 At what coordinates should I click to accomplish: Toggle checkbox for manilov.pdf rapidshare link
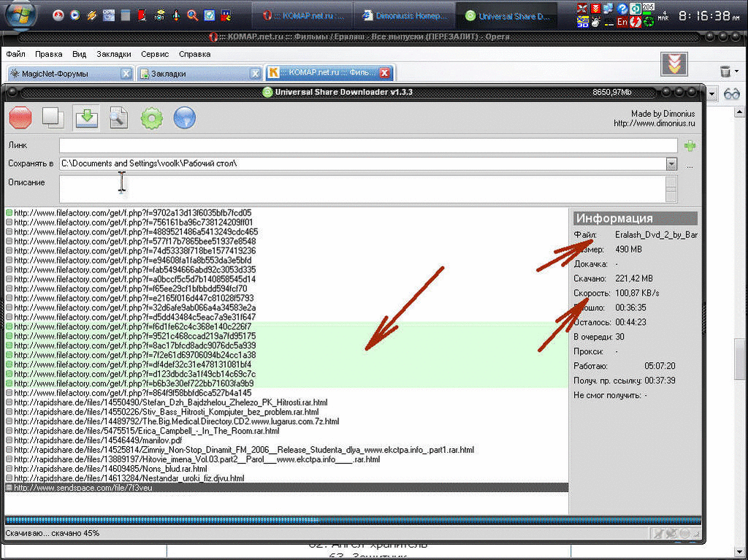(x=9, y=440)
